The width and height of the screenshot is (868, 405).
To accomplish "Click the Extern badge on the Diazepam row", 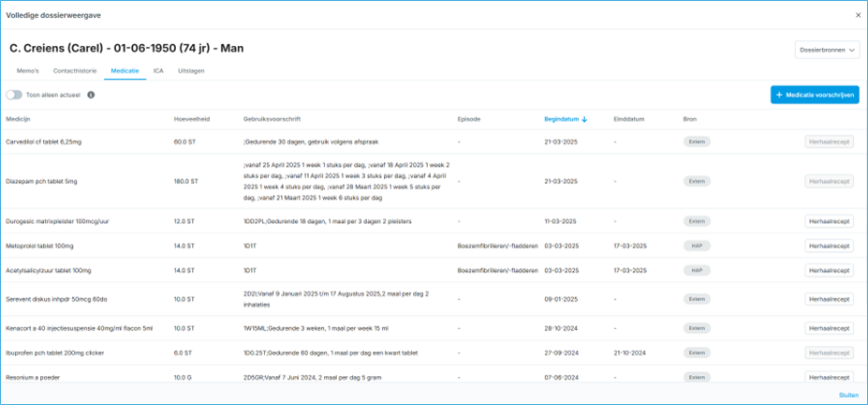I will tap(696, 181).
